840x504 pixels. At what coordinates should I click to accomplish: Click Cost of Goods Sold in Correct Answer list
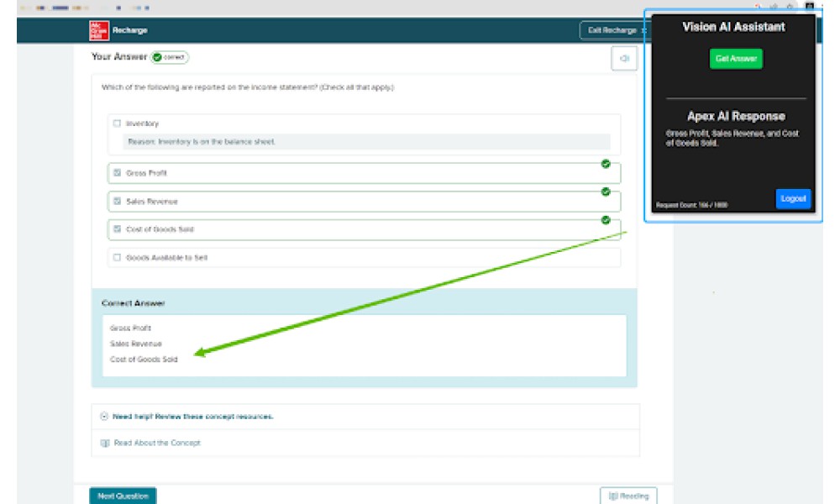click(x=144, y=359)
